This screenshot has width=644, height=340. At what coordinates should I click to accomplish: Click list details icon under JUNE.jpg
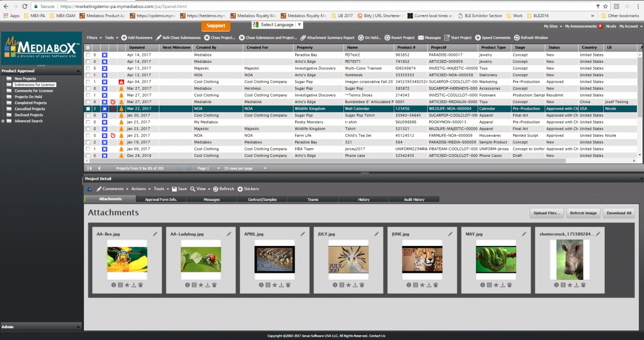tap(415, 285)
